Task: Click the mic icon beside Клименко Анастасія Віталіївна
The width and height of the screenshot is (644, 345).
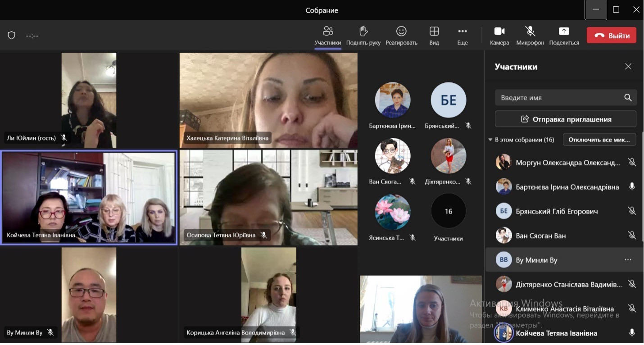Action: 632,309
